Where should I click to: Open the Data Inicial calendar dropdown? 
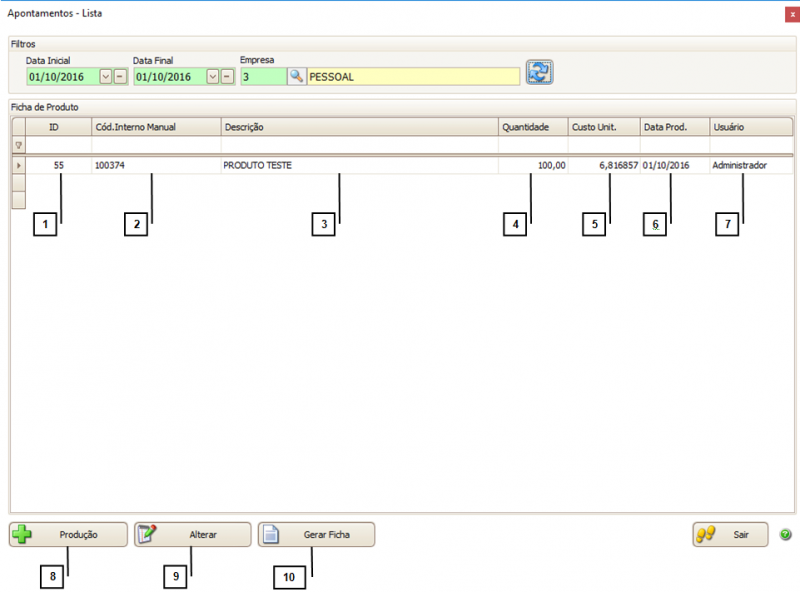106,76
